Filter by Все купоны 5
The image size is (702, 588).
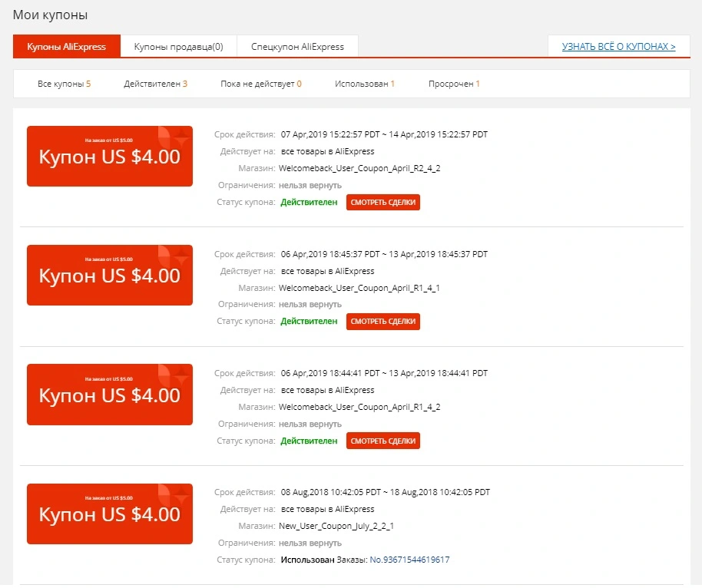point(64,84)
